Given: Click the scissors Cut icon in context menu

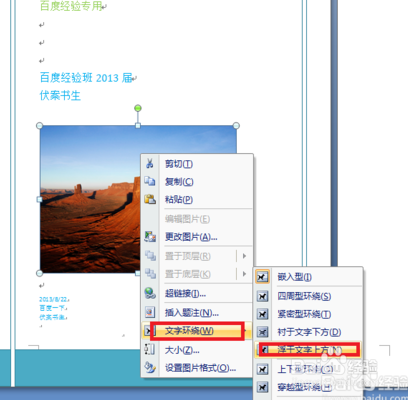Looking at the screenshot, I should [x=150, y=163].
